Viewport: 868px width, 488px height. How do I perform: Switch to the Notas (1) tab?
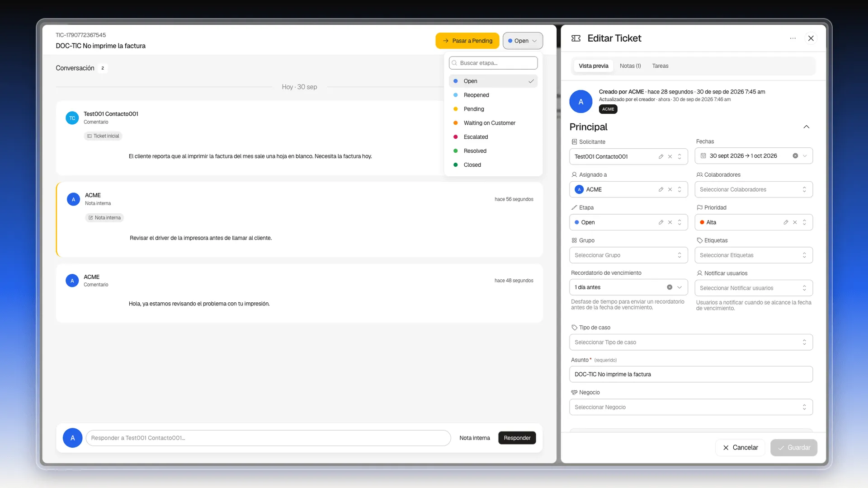[630, 66]
